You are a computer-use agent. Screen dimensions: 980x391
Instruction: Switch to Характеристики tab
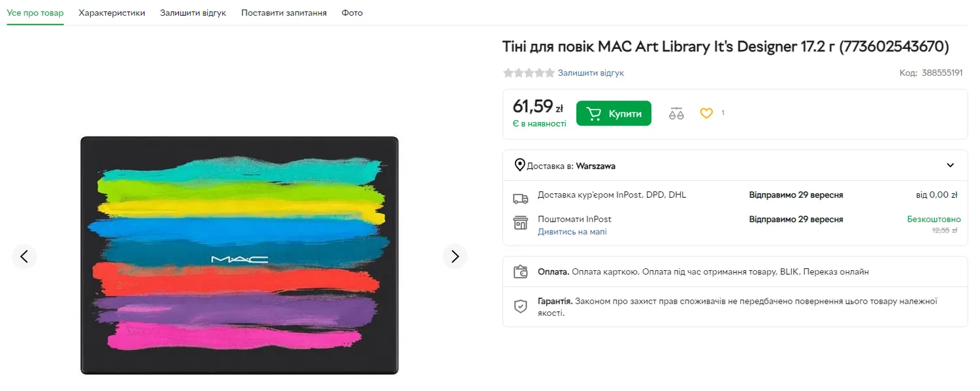coord(112,12)
